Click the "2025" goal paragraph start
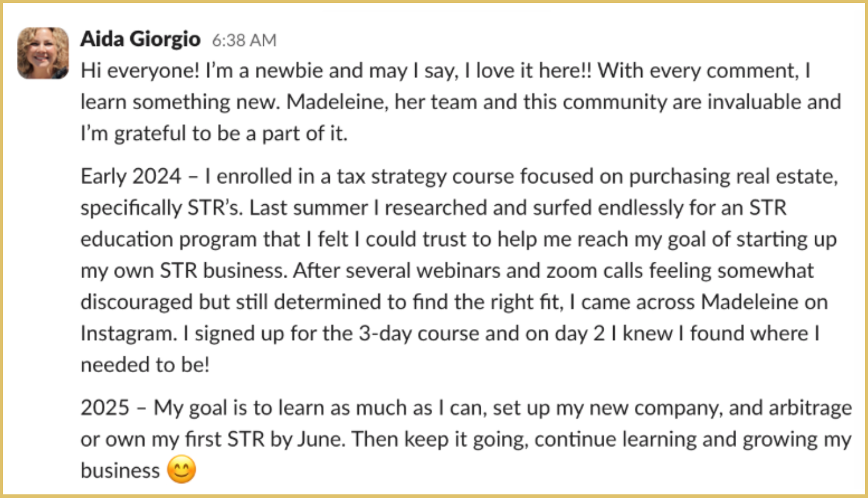This screenshot has width=868, height=498. pyautogui.click(x=105, y=408)
